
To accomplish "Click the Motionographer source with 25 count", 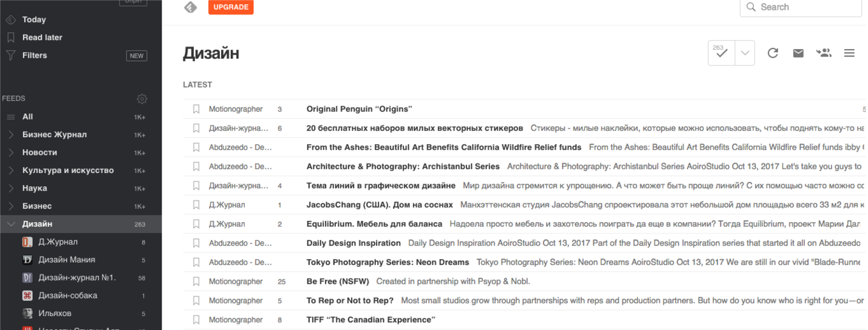I will coord(236,281).
